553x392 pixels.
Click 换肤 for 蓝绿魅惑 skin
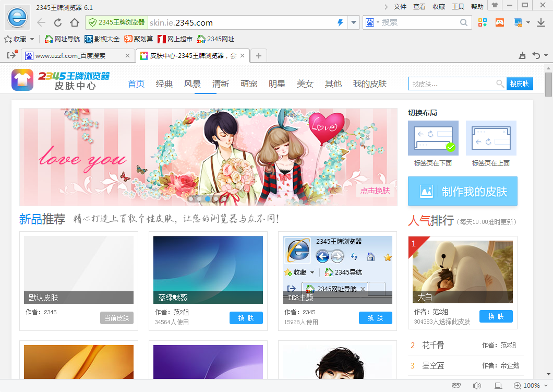246,318
